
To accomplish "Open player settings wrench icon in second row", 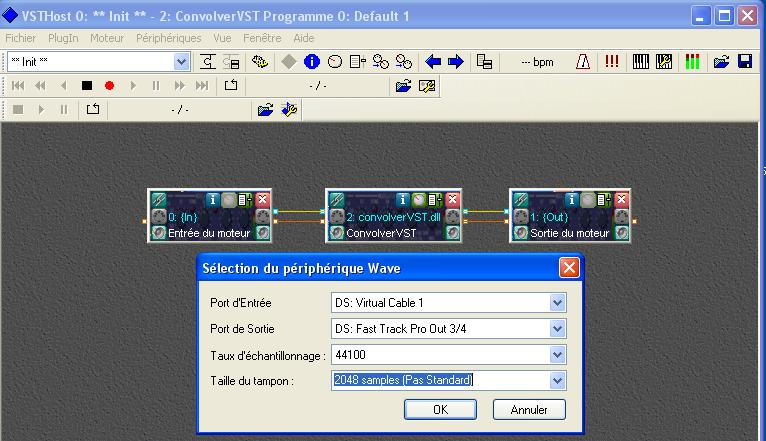I will [x=427, y=86].
